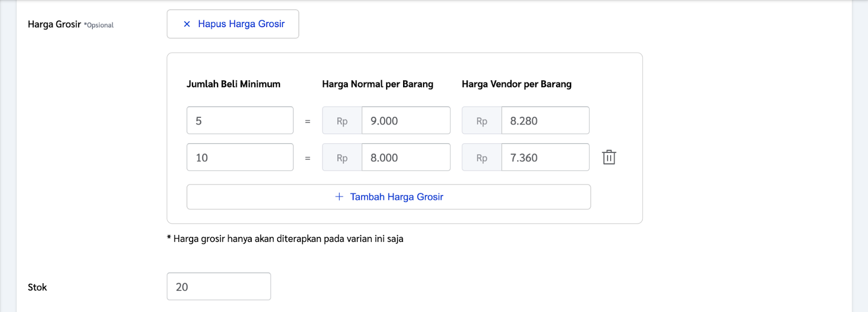Click the X icon beside Hapus Harga Grosir
Screen dimensions: 868x312
click(x=187, y=24)
